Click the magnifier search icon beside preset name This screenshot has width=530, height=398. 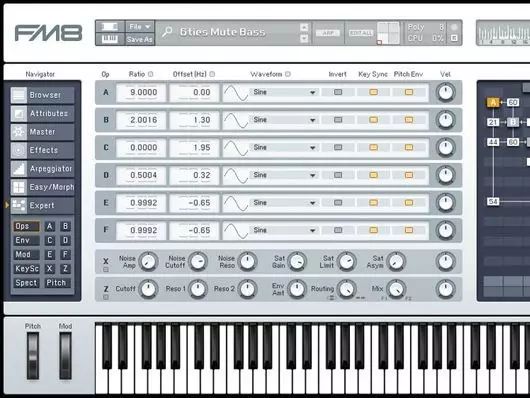pyautogui.click(x=167, y=32)
